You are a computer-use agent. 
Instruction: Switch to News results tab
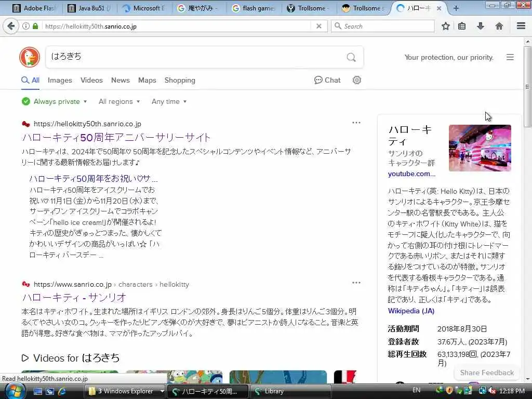coord(121,81)
